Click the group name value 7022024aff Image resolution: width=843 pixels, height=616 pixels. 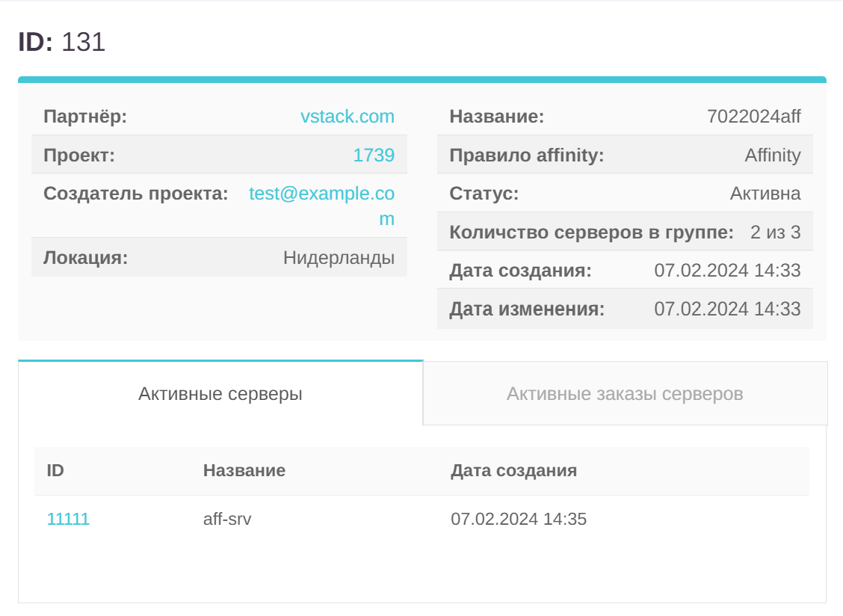[753, 117]
